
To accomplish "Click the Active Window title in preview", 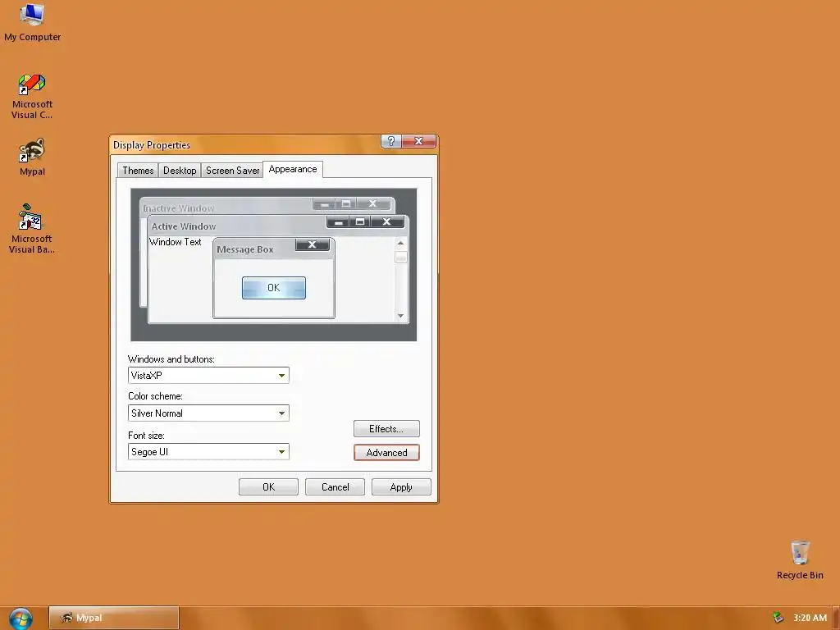I will pos(183,226).
